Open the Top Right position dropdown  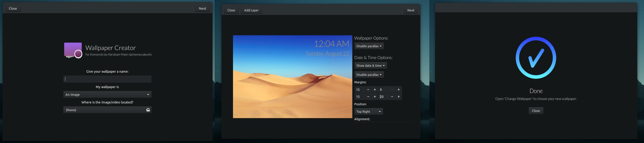(x=368, y=111)
